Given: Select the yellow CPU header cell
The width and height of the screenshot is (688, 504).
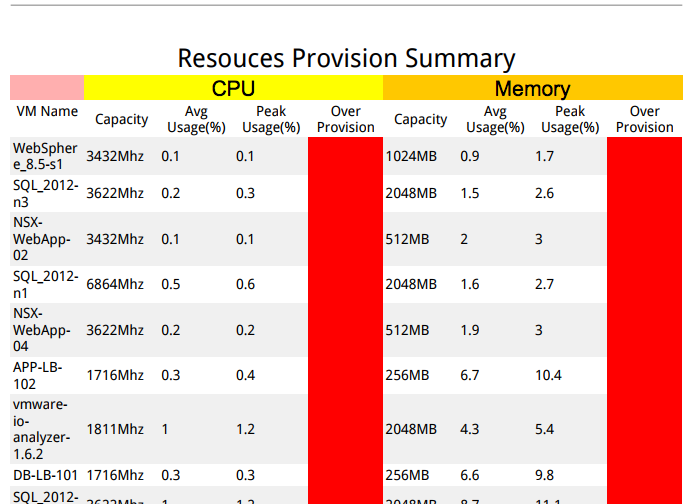Looking at the screenshot, I should click(233, 88).
